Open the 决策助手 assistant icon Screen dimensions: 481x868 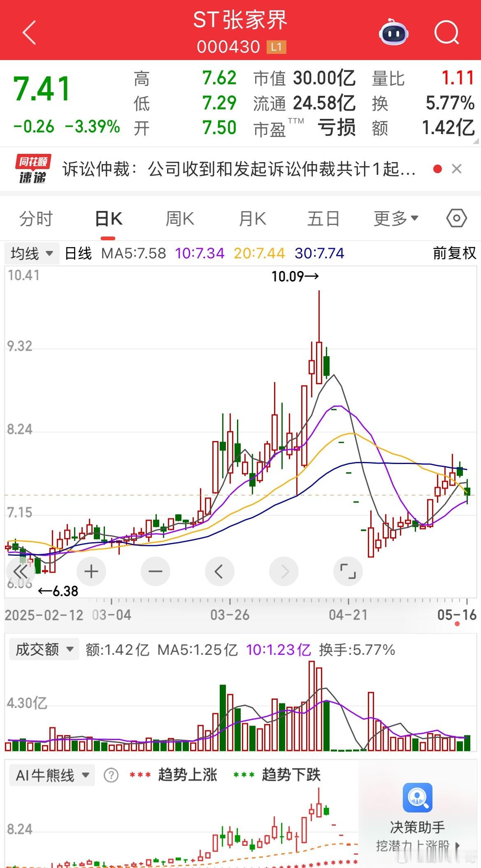click(418, 798)
